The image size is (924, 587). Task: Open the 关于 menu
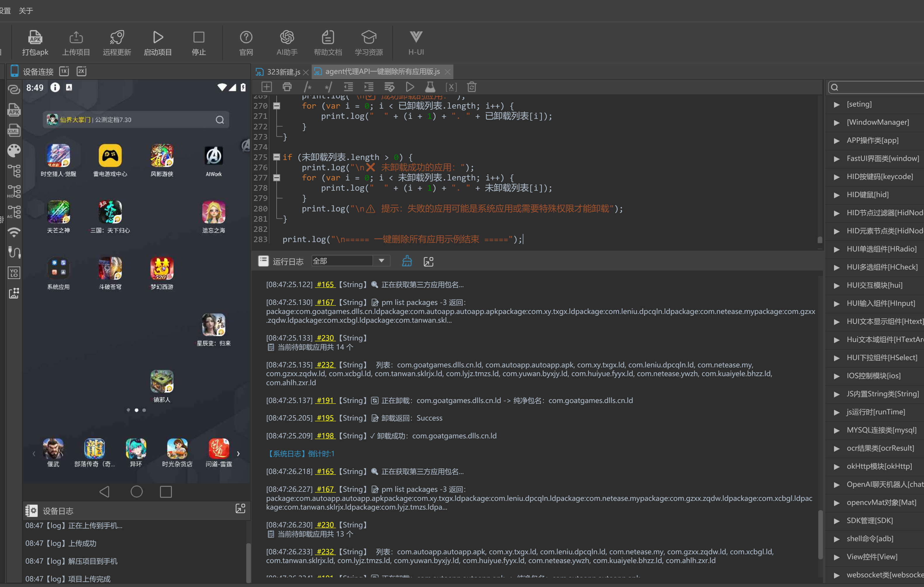[26, 10]
